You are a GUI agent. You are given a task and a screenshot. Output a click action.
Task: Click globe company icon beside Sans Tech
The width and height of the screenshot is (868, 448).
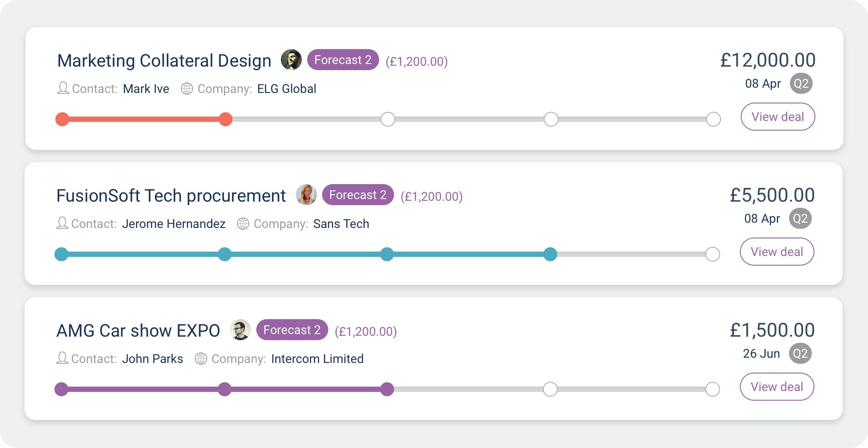click(x=243, y=224)
